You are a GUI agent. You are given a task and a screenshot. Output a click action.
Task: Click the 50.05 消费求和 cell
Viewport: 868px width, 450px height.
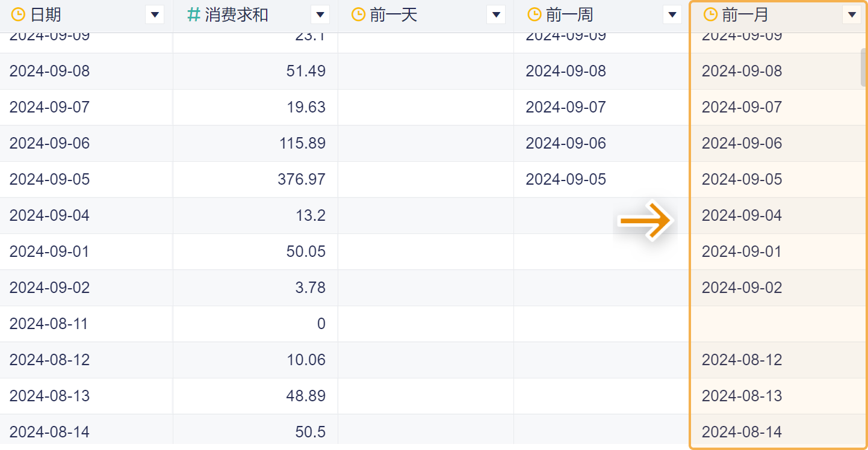click(306, 251)
